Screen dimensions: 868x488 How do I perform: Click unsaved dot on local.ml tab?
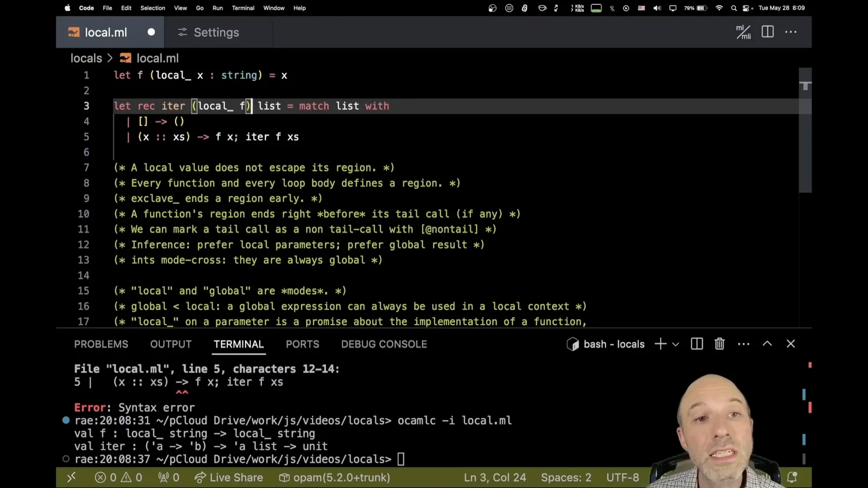pos(151,32)
